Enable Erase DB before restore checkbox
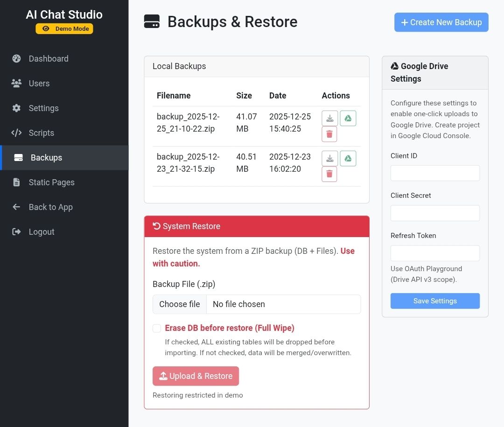Viewport: 504px width, 427px height. pyautogui.click(x=157, y=329)
